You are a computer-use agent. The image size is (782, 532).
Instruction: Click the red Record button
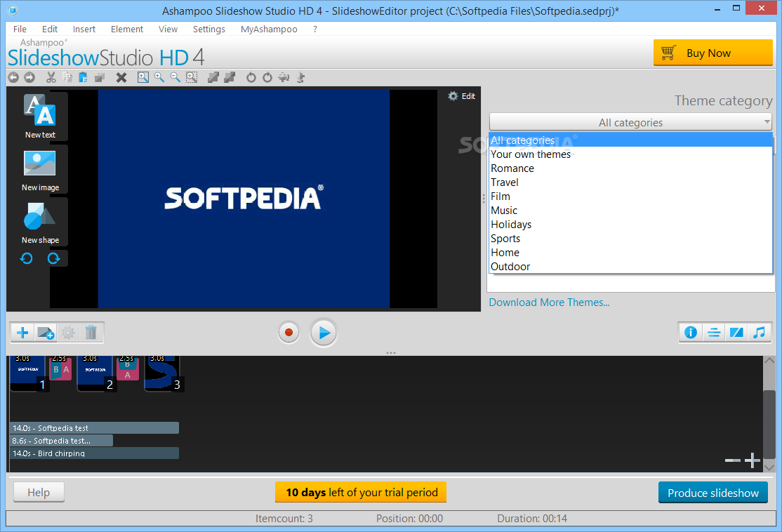289,333
